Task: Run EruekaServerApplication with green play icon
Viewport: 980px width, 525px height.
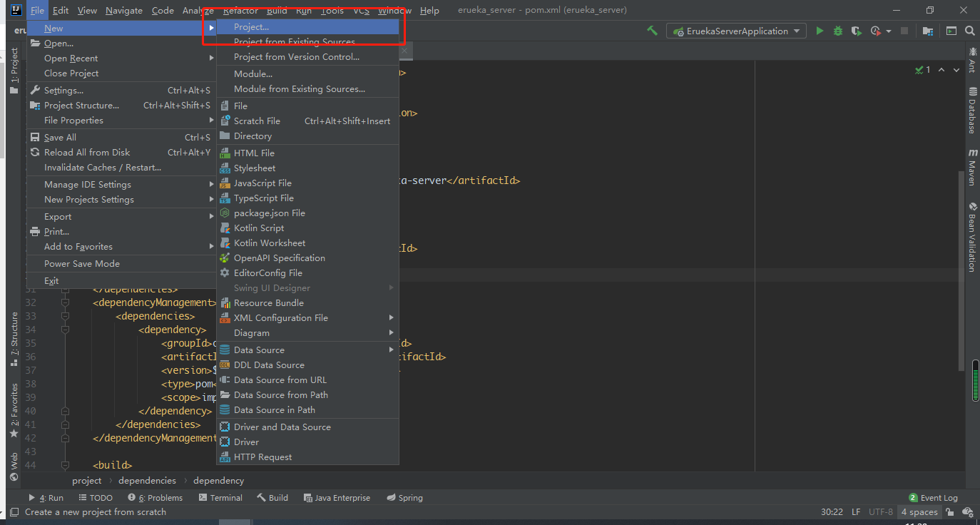Action: click(x=820, y=31)
